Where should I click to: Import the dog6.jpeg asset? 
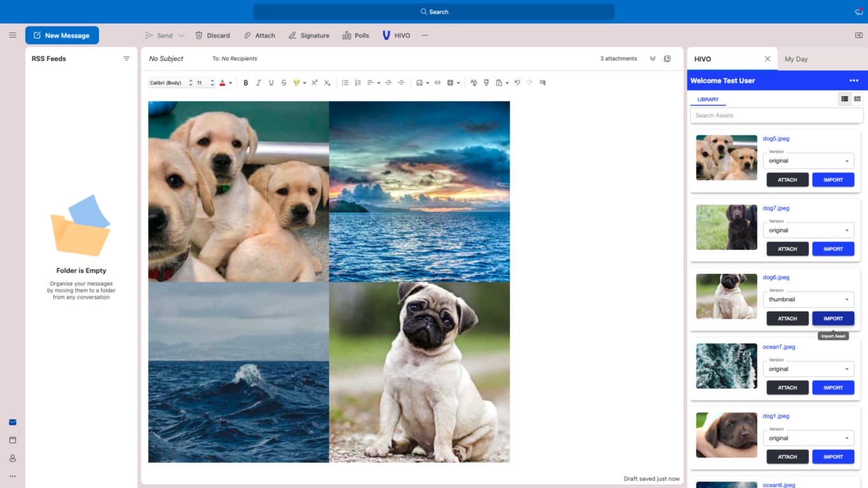[x=833, y=318]
